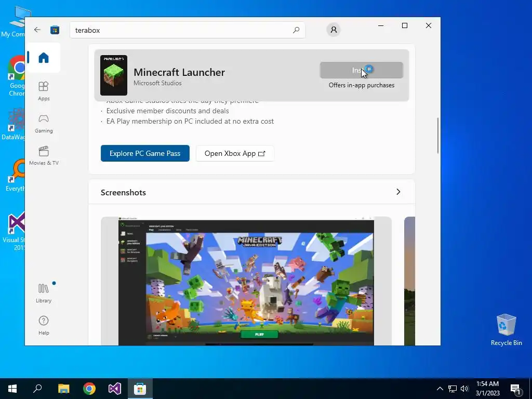Select the Recycle Bin desktop icon

[506, 330]
